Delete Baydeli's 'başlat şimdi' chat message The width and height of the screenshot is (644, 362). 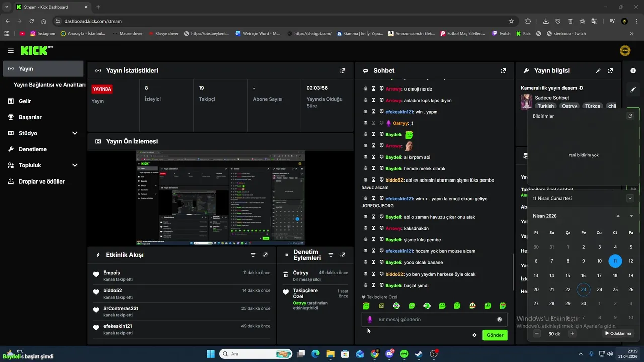click(366, 285)
